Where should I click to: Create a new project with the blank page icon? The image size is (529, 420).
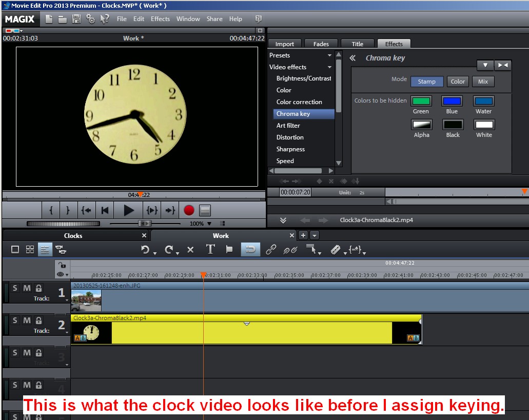coord(49,19)
